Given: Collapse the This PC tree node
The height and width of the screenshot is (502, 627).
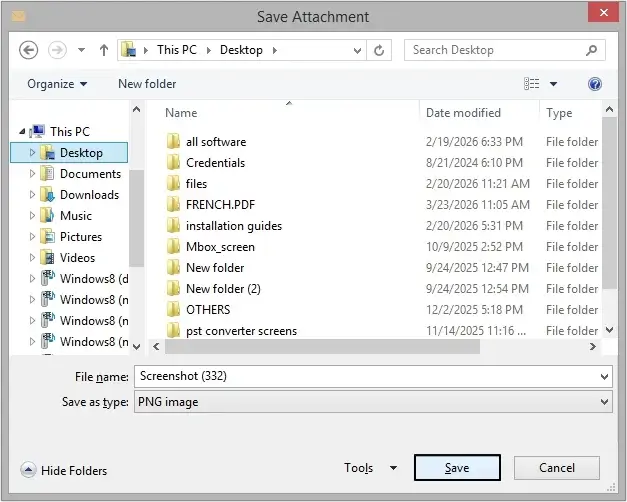Looking at the screenshot, I should click(x=22, y=132).
